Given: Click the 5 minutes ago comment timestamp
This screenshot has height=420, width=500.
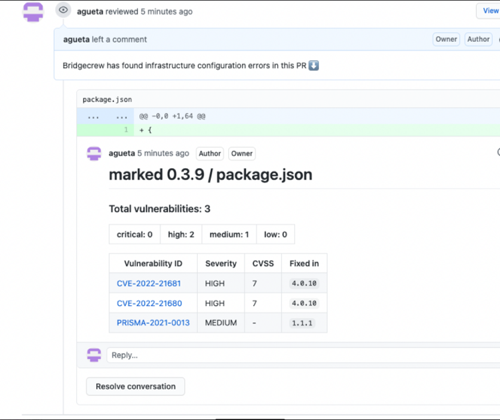Looking at the screenshot, I should tap(163, 153).
